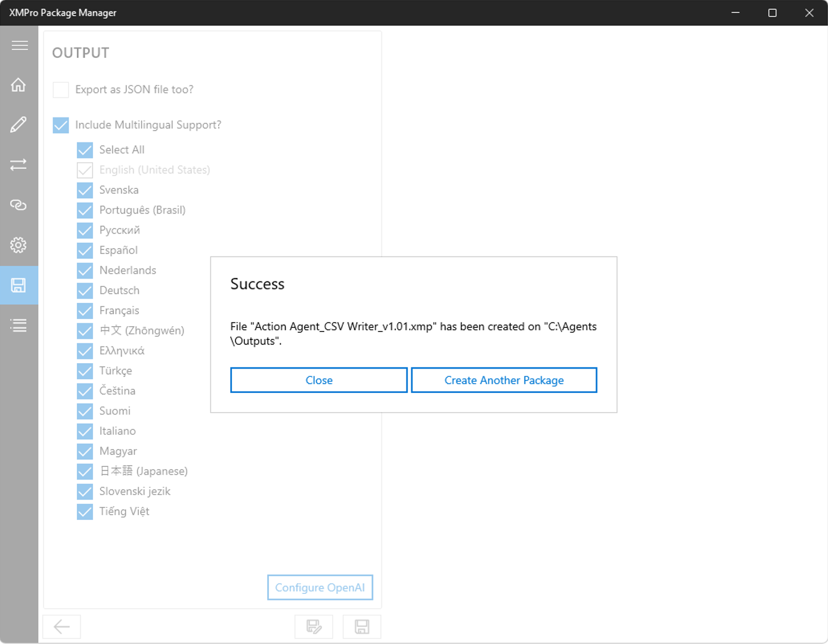Open settings gear icon in sidebar

click(x=19, y=245)
